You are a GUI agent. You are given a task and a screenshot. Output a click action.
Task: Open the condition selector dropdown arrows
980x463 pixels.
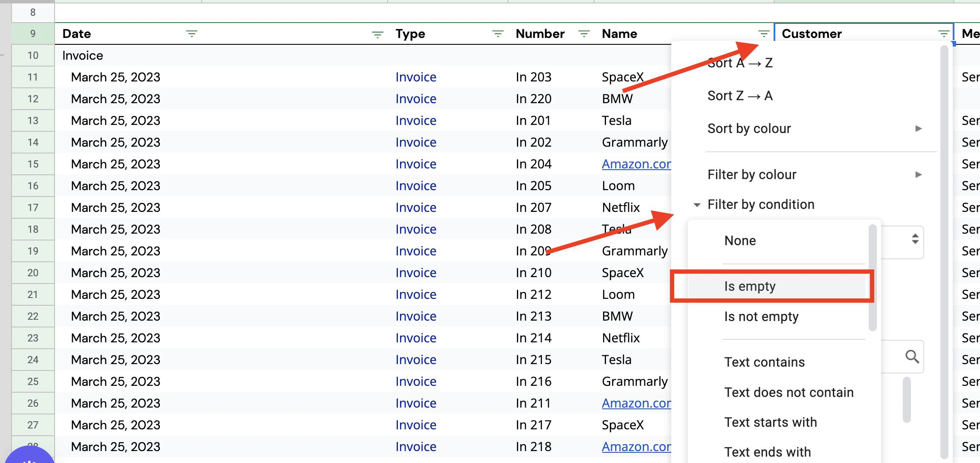click(x=915, y=239)
